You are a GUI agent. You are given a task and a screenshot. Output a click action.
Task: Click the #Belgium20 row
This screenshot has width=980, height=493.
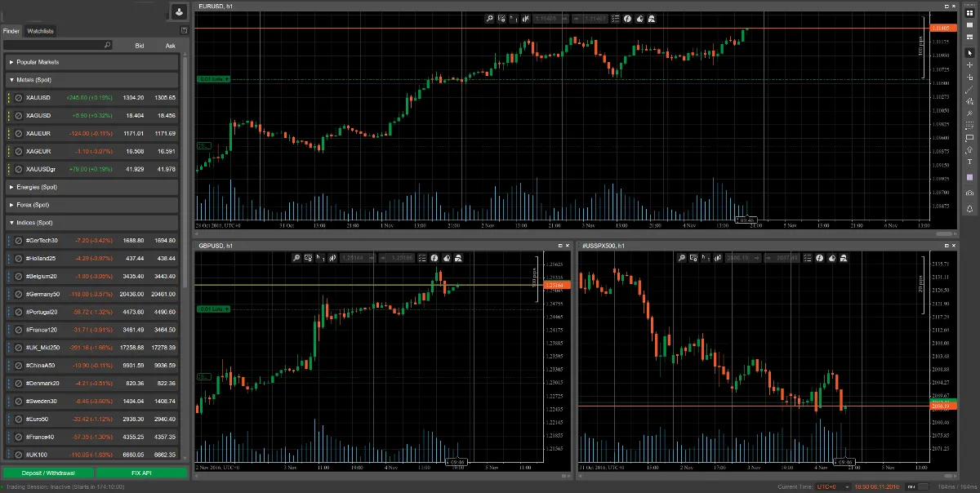click(91, 277)
